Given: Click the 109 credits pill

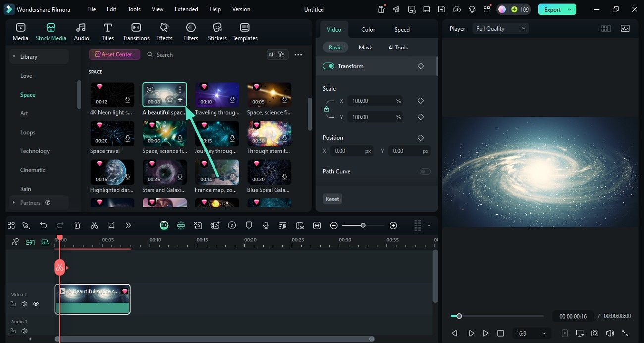Looking at the screenshot, I should (x=514, y=9).
